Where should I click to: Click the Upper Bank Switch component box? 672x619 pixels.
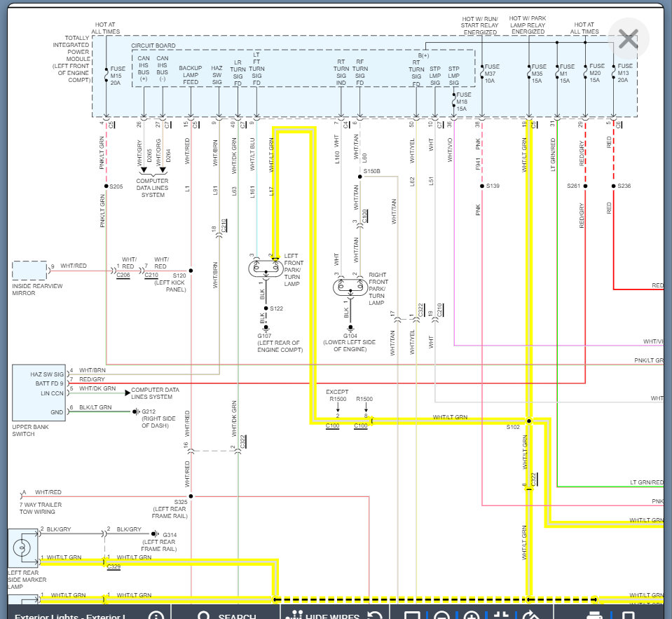[39, 393]
